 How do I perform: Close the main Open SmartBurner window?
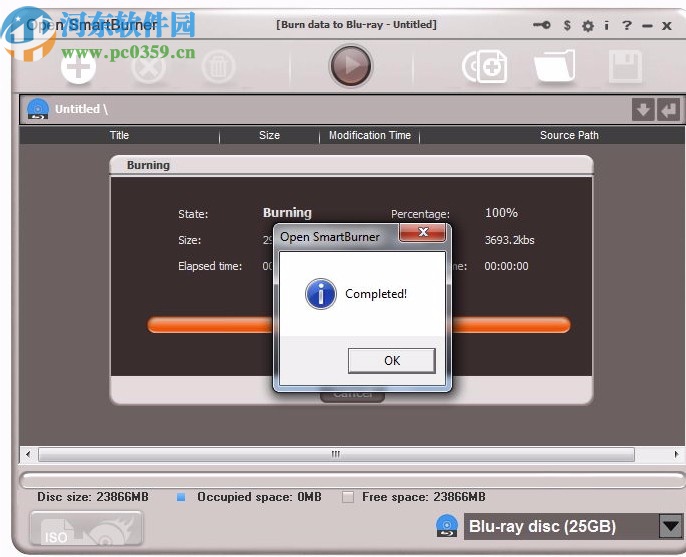coord(667,26)
